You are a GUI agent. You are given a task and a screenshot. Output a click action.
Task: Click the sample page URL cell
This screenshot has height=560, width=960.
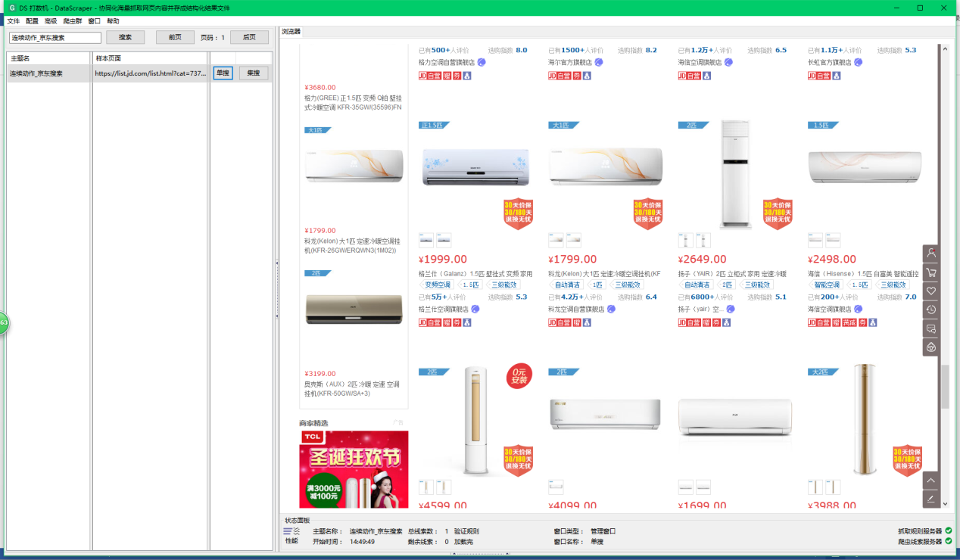click(151, 73)
